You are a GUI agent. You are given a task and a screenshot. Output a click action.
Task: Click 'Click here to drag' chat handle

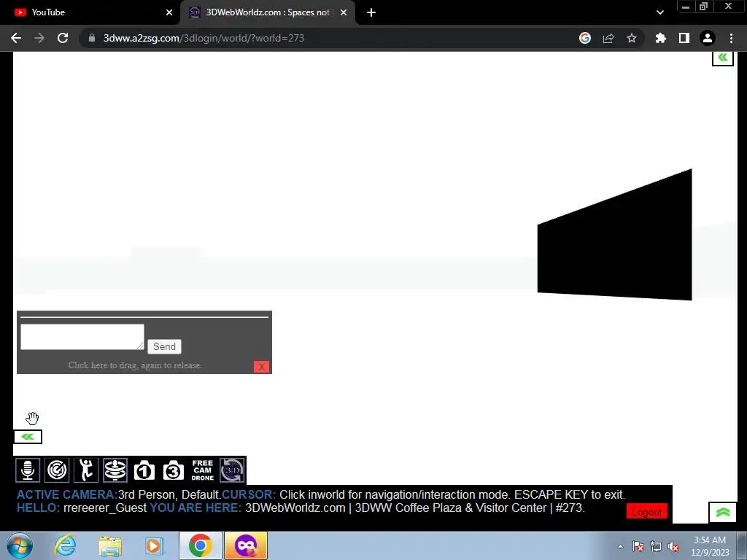coord(135,365)
